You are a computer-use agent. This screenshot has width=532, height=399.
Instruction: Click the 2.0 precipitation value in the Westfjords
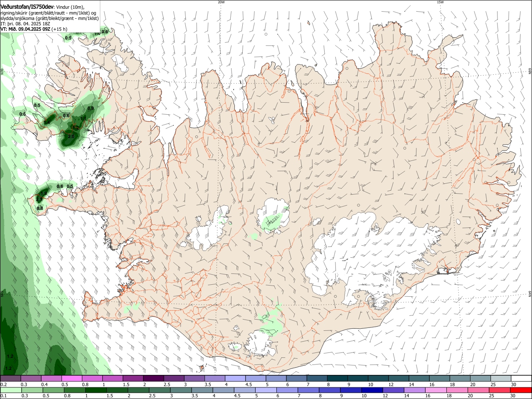click(x=71, y=136)
